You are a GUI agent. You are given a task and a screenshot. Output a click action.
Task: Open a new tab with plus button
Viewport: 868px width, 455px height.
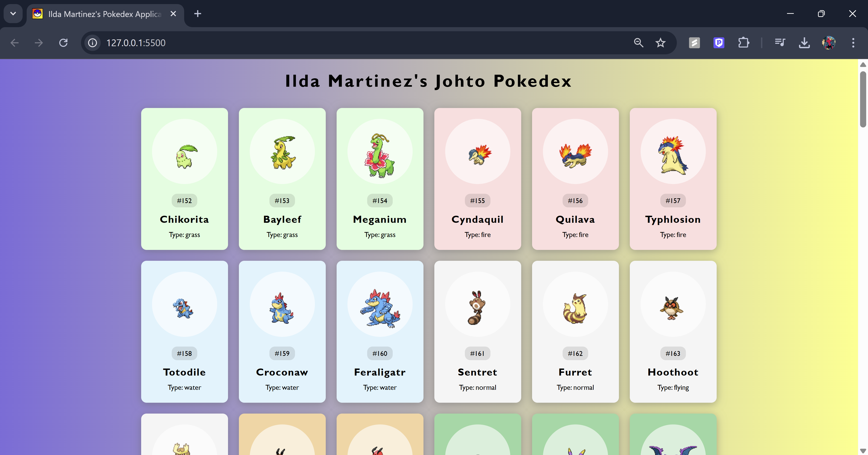pos(198,14)
